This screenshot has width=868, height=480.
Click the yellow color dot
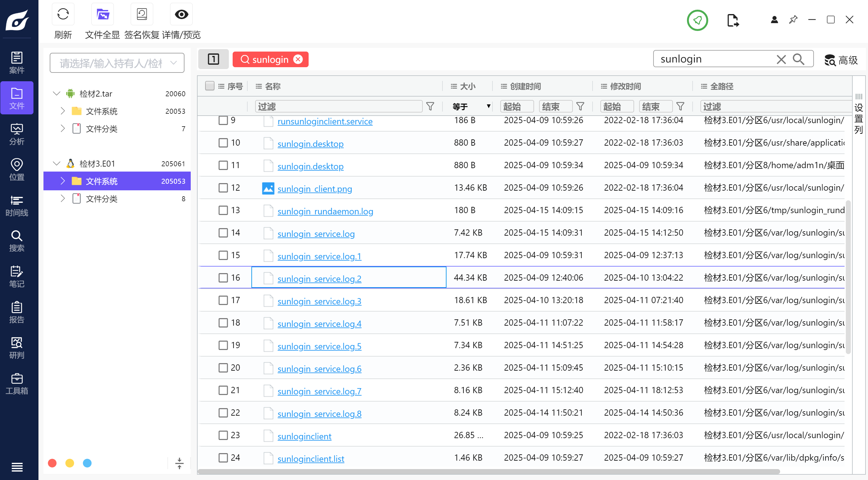(x=70, y=463)
